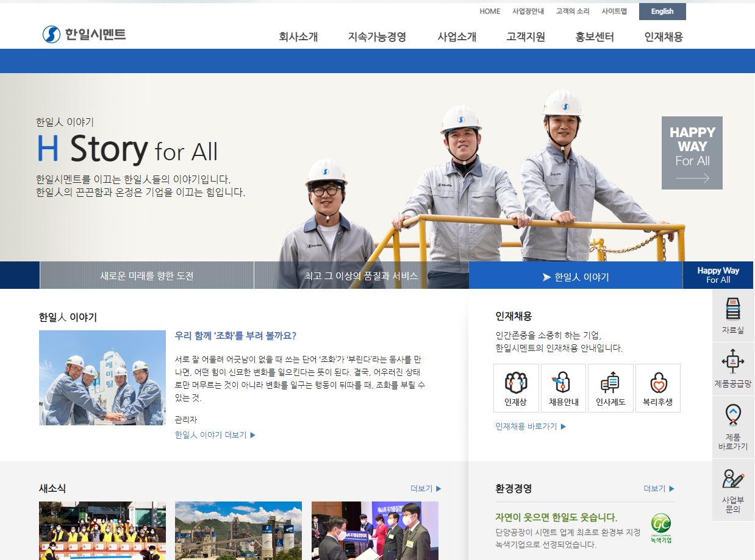
Task: Click the 자연이 웃으면 한일도 웃습니다 headline
Action: [x=556, y=518]
